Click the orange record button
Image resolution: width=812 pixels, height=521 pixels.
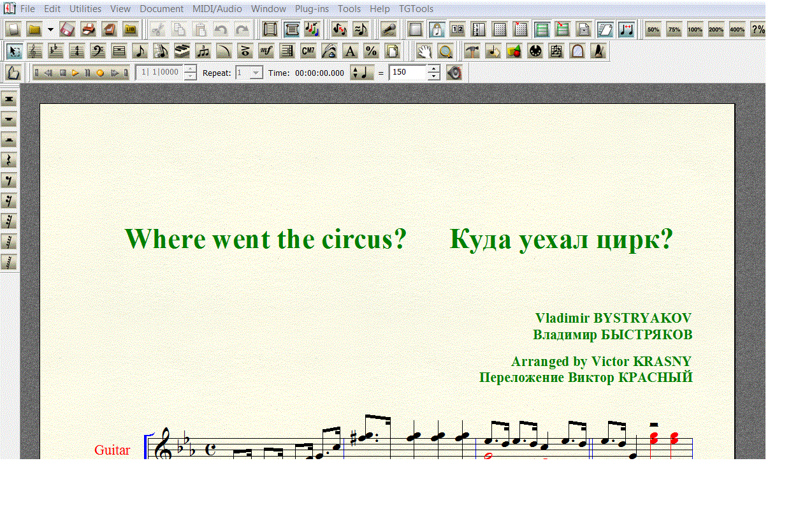100,73
